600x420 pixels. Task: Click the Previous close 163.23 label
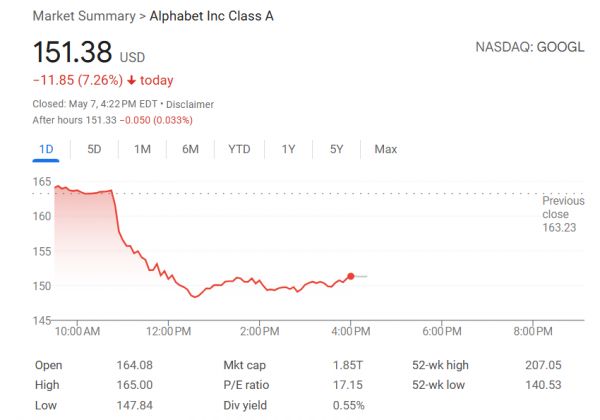555,214
